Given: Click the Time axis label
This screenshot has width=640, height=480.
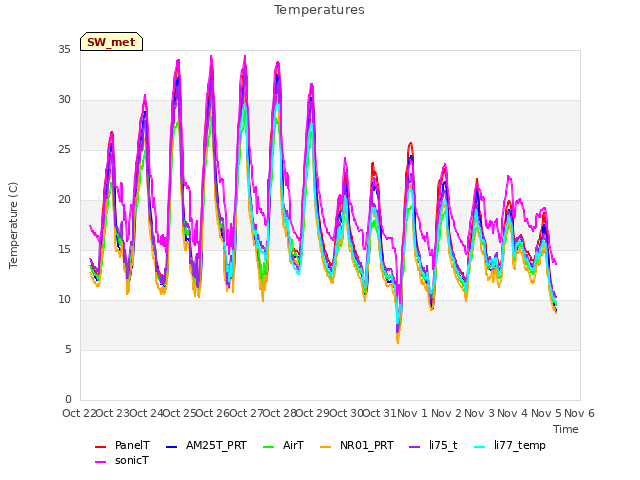Looking at the screenshot, I should click(x=566, y=429).
